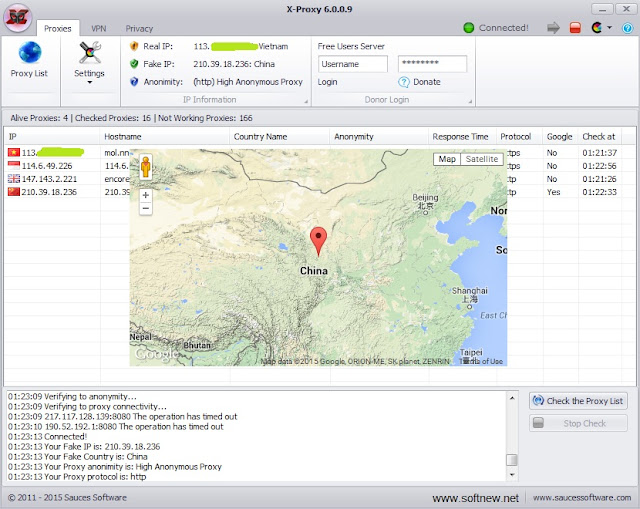The width and height of the screenshot is (640, 509).
Task: Open Settings wrench and screwdriver icon
Action: (x=90, y=53)
